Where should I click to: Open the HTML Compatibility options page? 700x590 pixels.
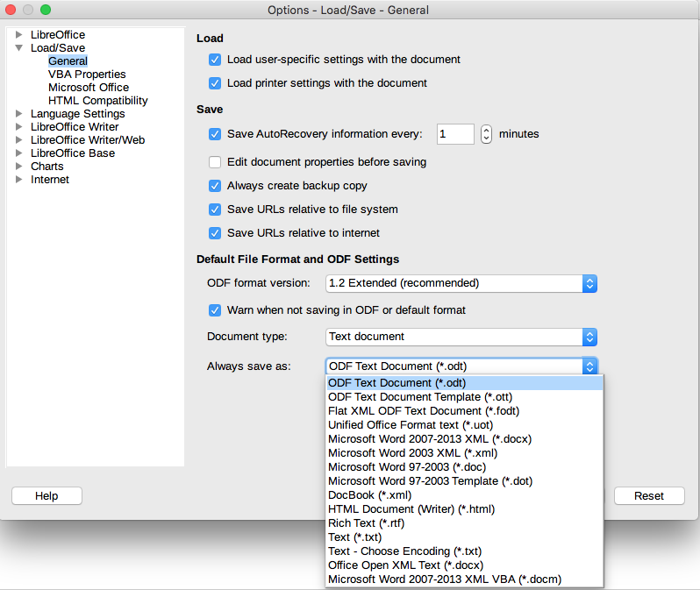click(x=97, y=101)
